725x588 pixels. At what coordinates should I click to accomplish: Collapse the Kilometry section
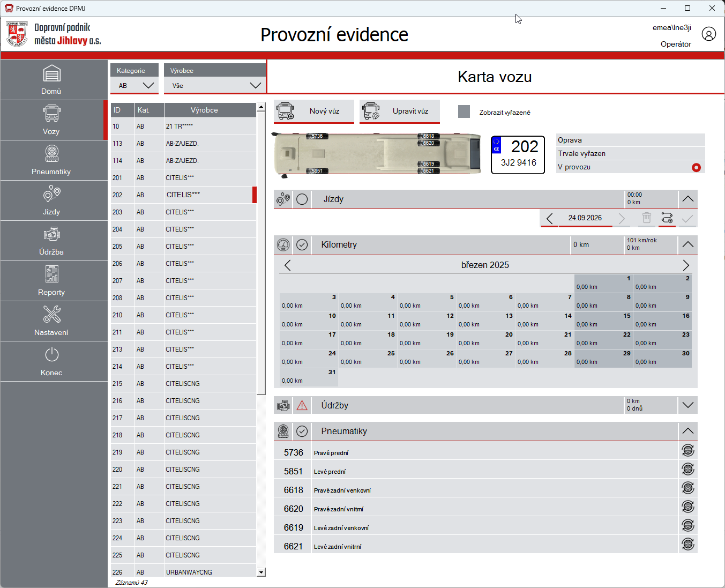click(688, 244)
